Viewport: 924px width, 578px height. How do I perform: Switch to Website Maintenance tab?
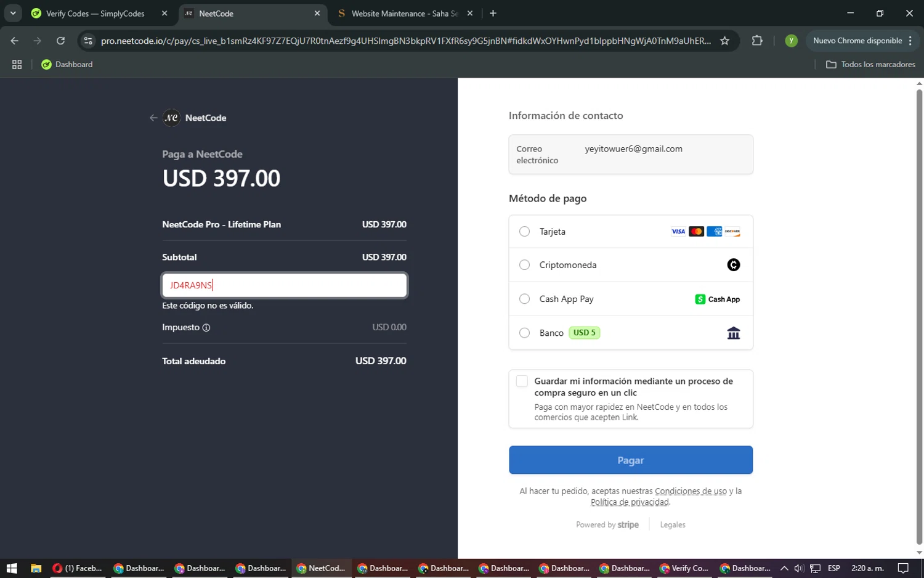coord(405,14)
